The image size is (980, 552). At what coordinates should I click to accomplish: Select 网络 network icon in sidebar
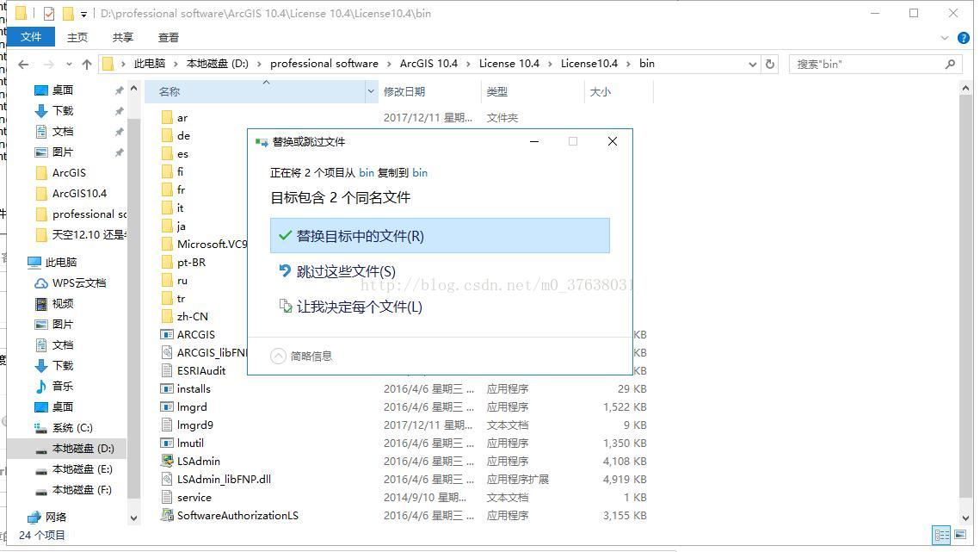pos(34,517)
